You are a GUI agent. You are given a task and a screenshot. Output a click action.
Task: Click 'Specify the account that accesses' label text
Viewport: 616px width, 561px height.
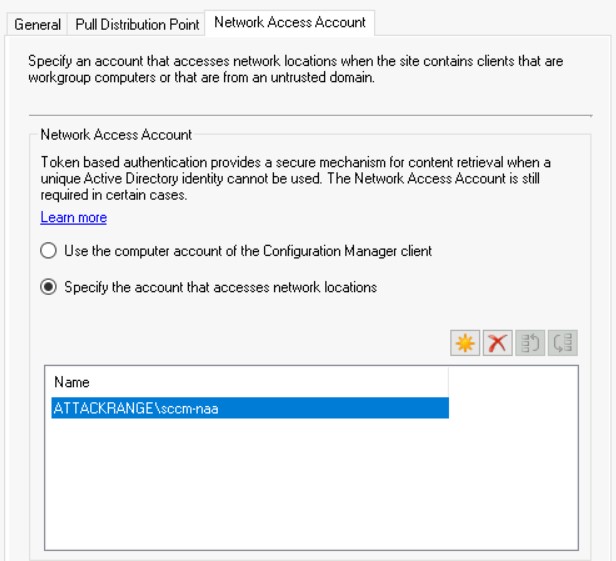pos(220,287)
